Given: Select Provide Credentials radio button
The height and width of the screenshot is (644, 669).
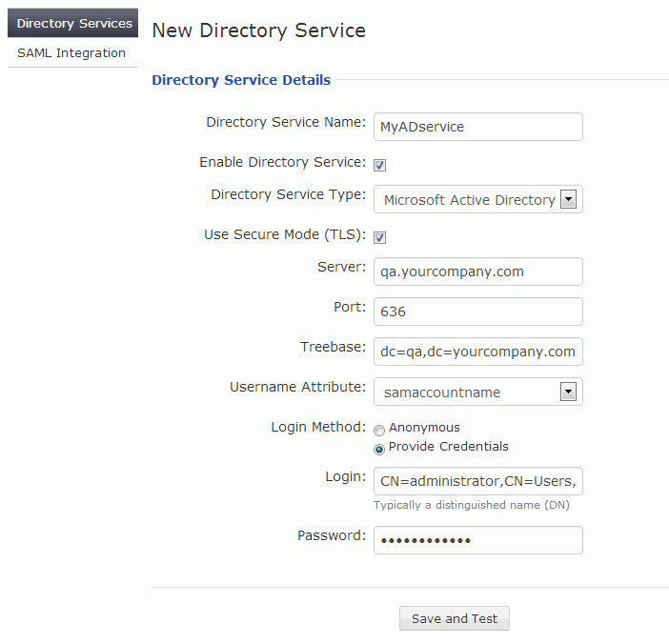Looking at the screenshot, I should click(x=379, y=450).
